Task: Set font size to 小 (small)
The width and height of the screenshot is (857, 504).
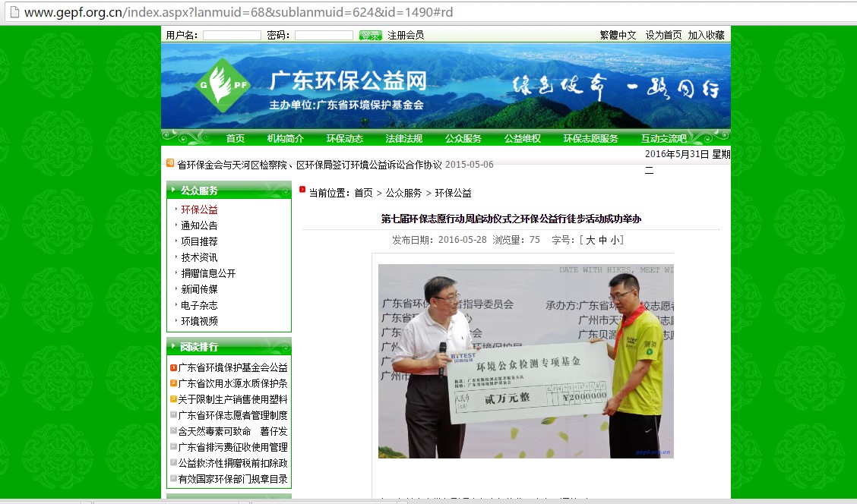Action: [x=615, y=240]
